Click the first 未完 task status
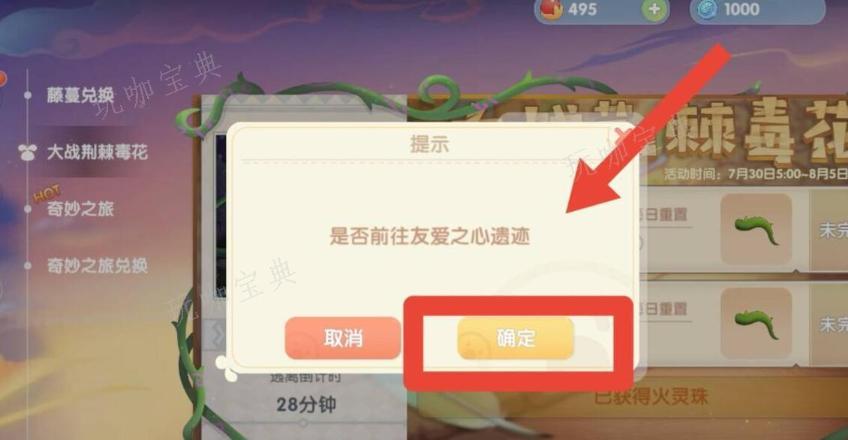Viewport: 848px width, 440px height. click(833, 230)
